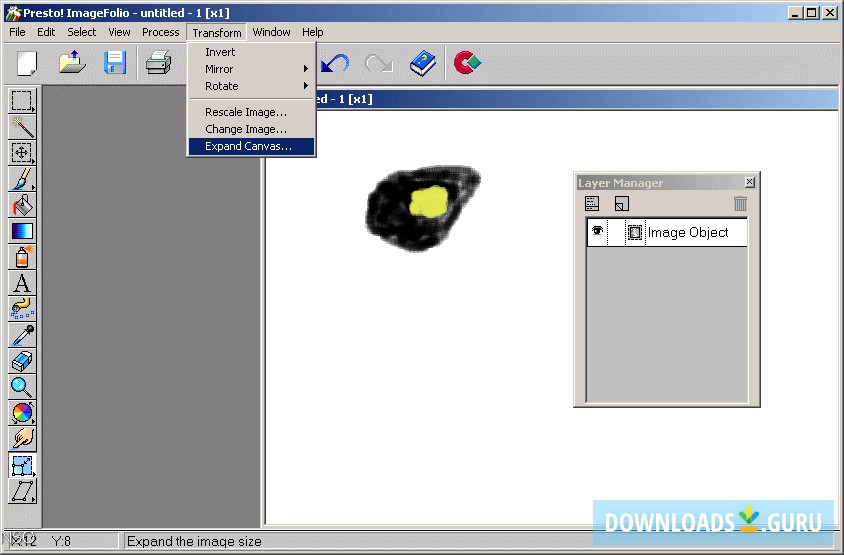Screen dimensions: 844x555
Task: Select the spray can airbrush tool
Action: pyautogui.click(x=22, y=257)
